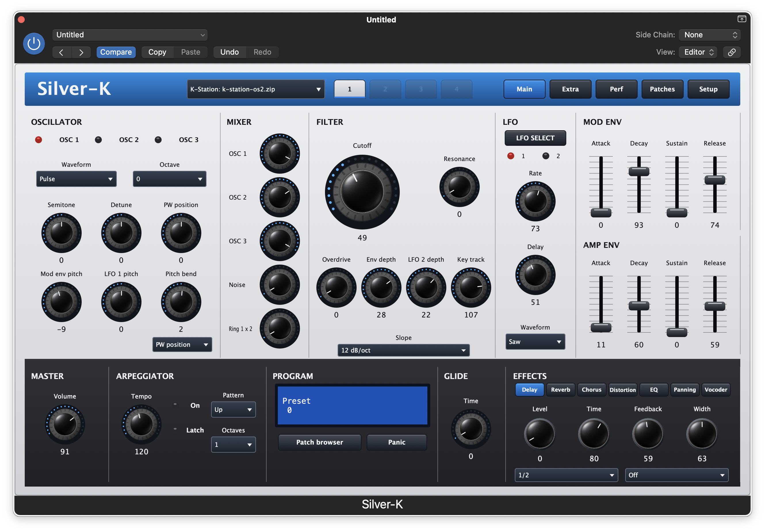Switch to the Patches tab
765x532 pixels.
pos(662,89)
